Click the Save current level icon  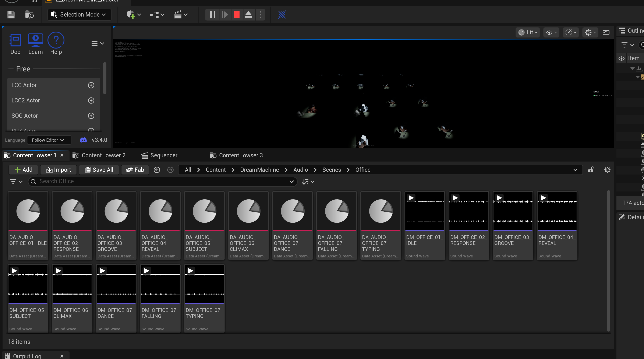point(11,14)
